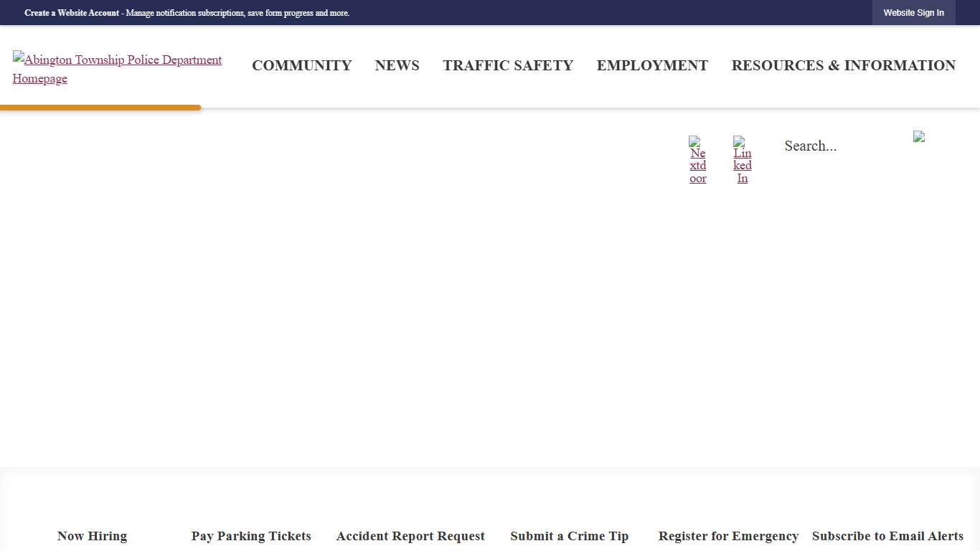
Task: Select the Now Hiring quick link
Action: 92,536
